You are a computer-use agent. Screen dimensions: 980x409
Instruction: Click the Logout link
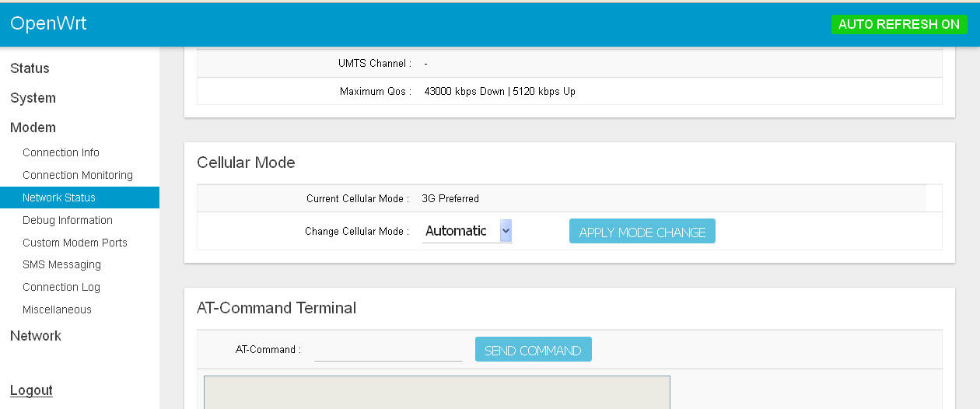[x=31, y=390]
